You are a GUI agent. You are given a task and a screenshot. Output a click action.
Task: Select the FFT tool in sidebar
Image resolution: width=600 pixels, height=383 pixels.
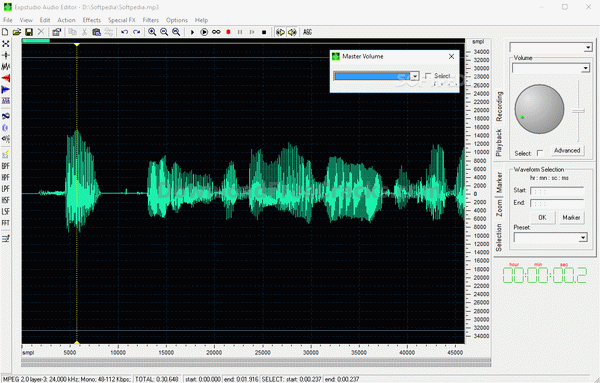click(5, 223)
